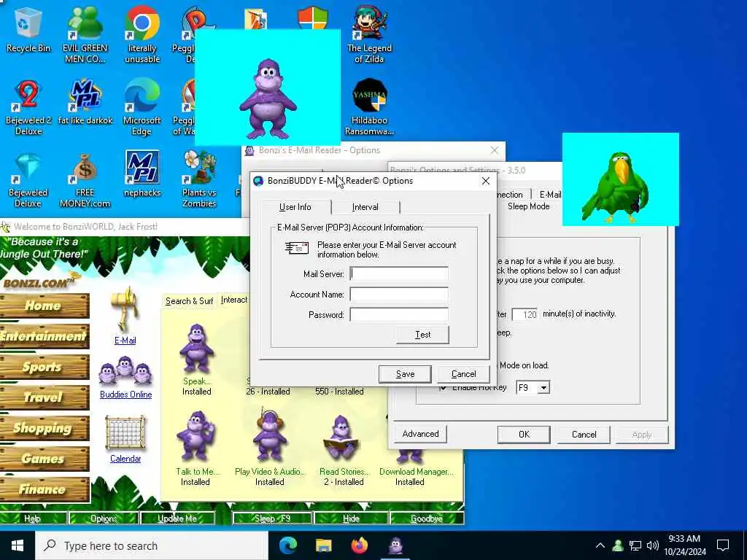This screenshot has height=560, width=747.
Task: Open Bejeweled Deluxe diamond icon
Action: [x=28, y=180]
